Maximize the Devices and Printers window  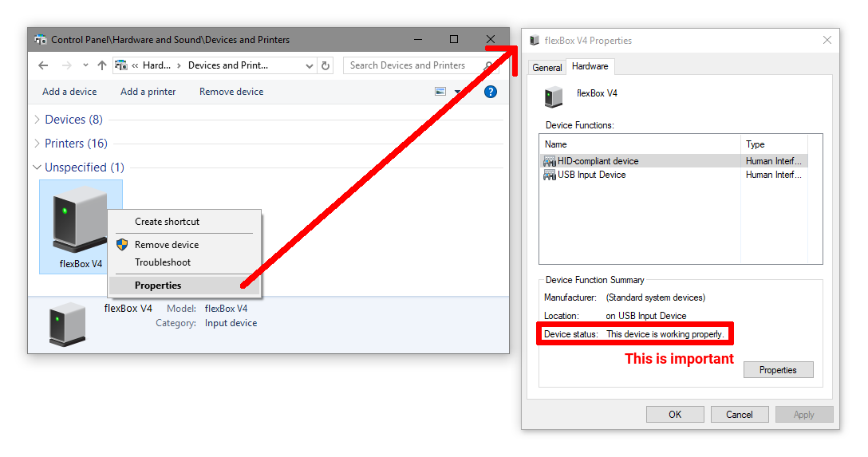point(454,39)
